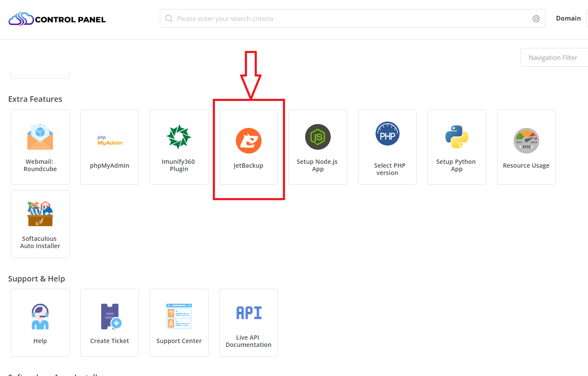Click the search settings gear icon

tap(536, 19)
